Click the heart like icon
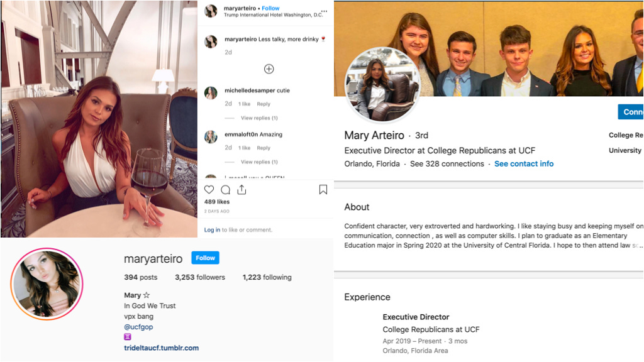The width and height of the screenshot is (644, 362). (209, 190)
